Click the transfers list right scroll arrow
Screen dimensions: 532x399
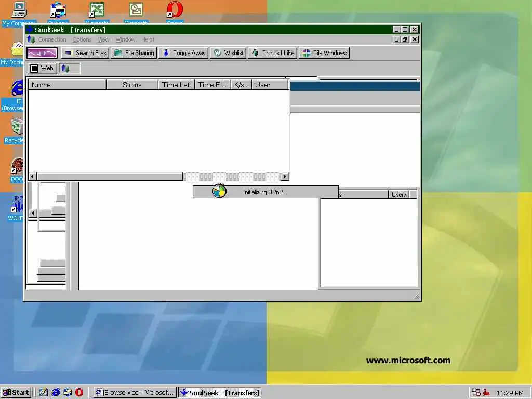click(x=285, y=177)
